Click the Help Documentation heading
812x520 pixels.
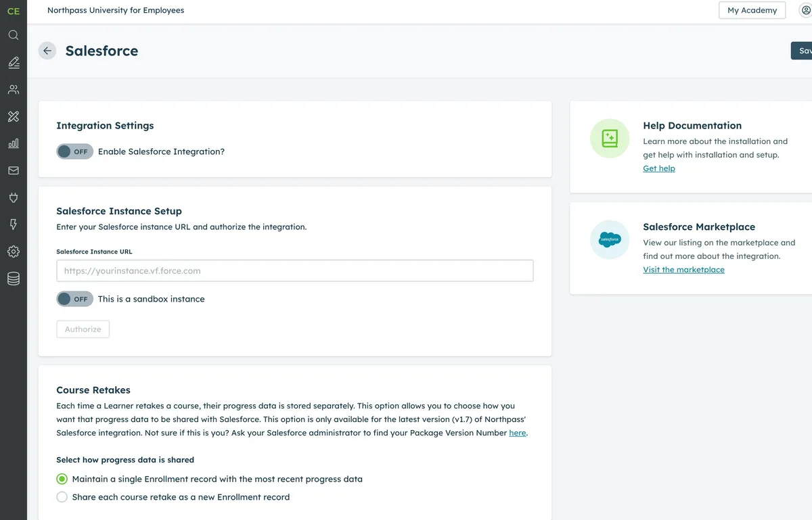692,126
